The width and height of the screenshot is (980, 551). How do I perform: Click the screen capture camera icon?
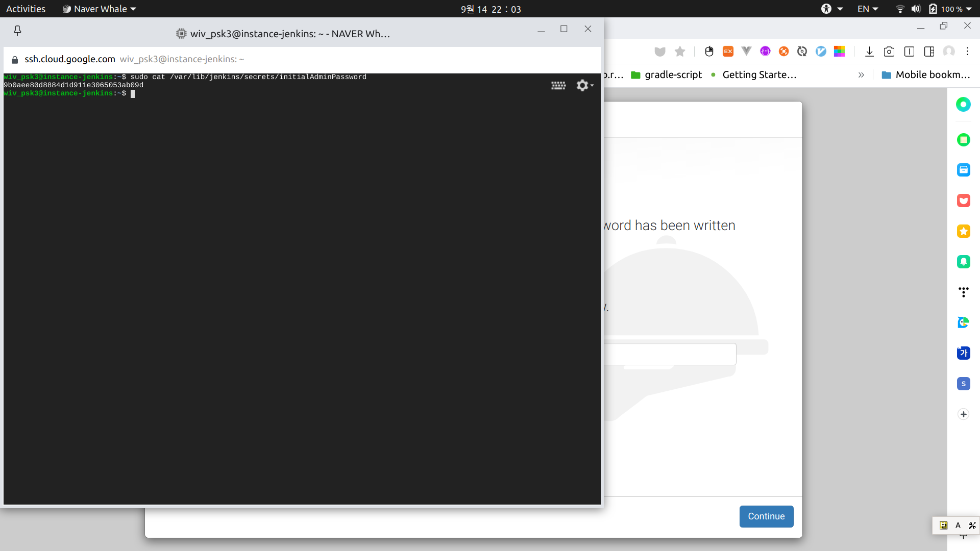tap(889, 52)
